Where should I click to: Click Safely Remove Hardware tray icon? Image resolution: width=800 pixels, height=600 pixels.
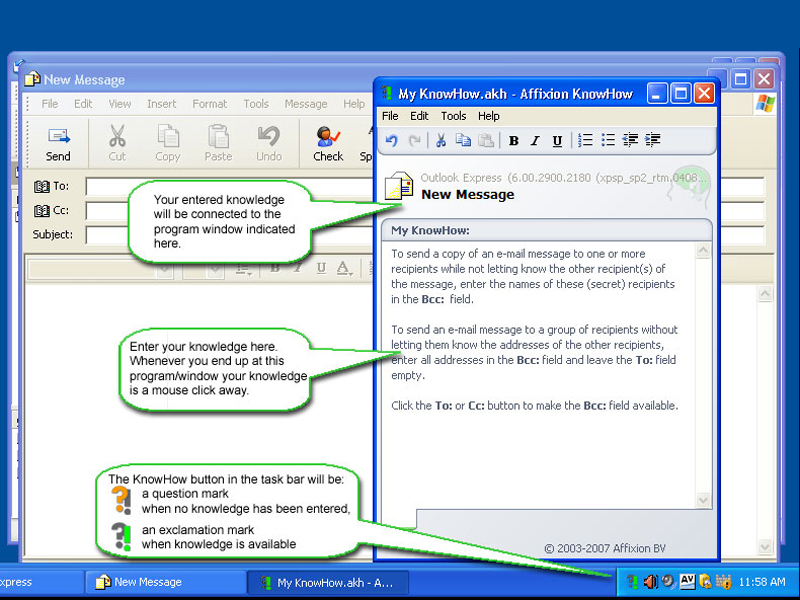coord(705,582)
